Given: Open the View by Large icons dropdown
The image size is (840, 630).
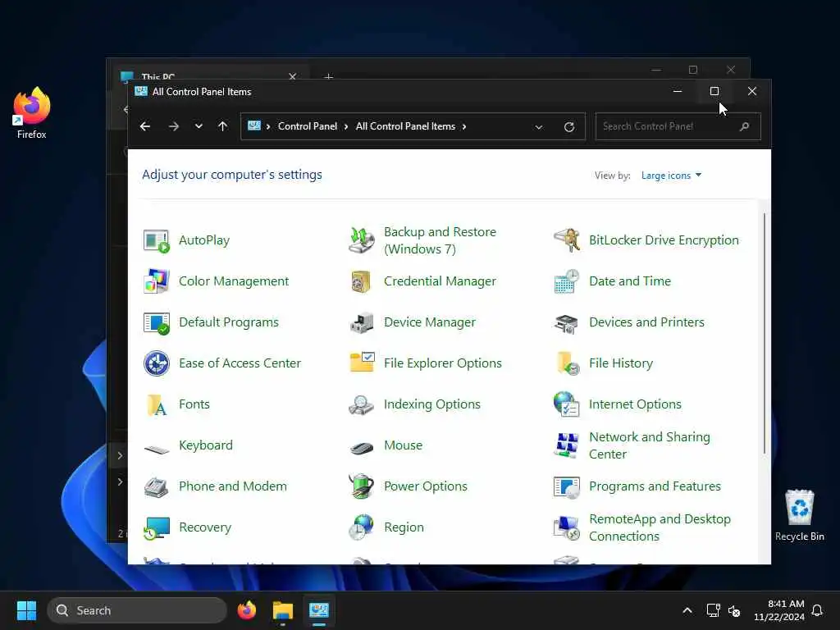Looking at the screenshot, I should [x=671, y=176].
